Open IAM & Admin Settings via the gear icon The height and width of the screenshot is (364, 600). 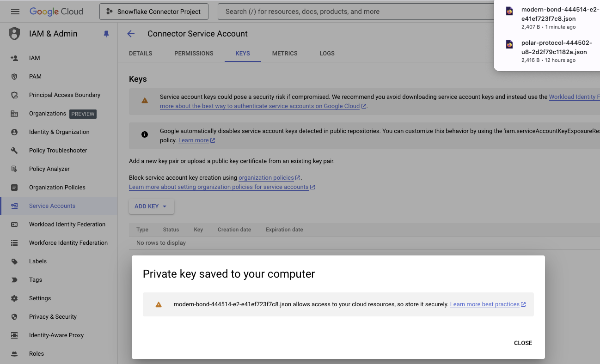pyautogui.click(x=15, y=298)
